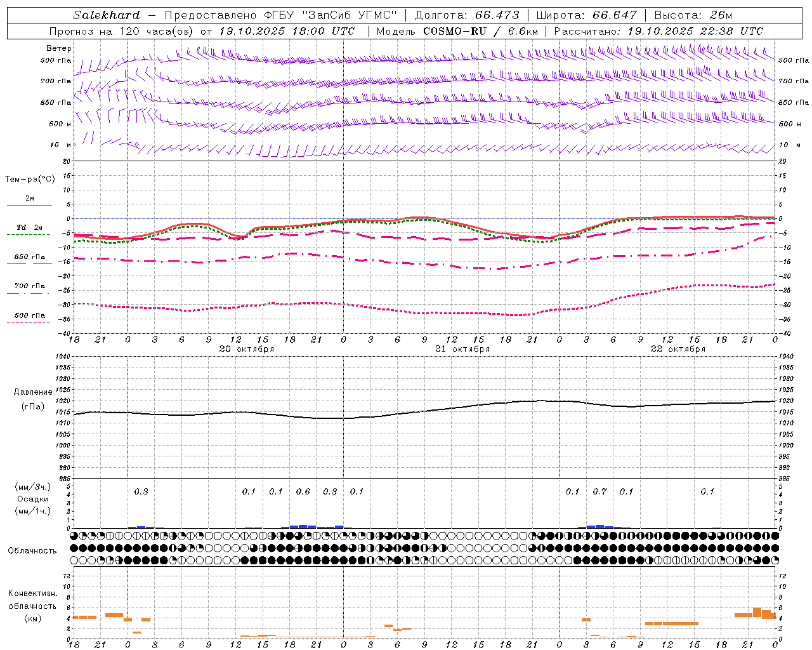This screenshot has height=650, width=812.
Task: Click the "850 гПа" temperature legend label
Action: click(x=30, y=257)
